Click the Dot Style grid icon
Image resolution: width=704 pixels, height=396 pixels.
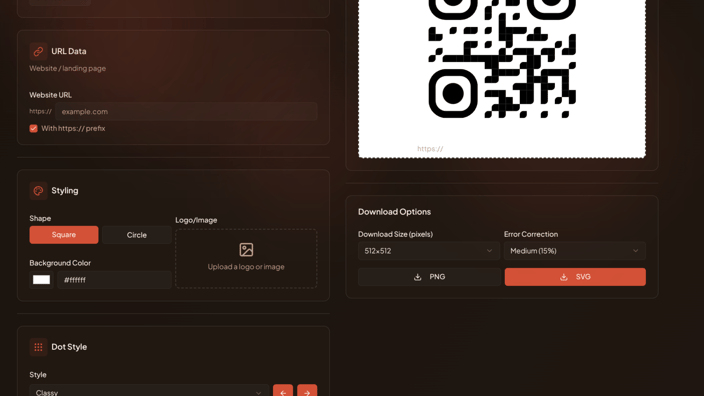tap(38, 347)
